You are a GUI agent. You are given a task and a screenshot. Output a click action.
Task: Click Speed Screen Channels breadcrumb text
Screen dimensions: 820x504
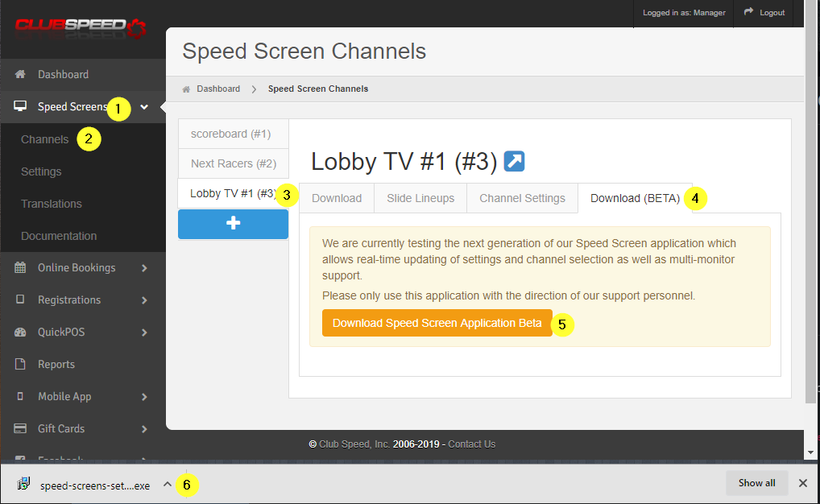pos(318,89)
